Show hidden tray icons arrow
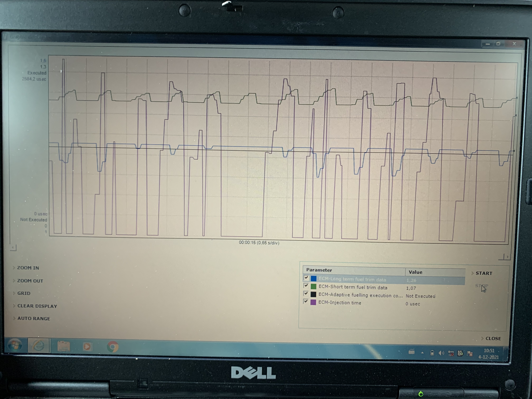The width and height of the screenshot is (532, 399). pyautogui.click(x=422, y=353)
